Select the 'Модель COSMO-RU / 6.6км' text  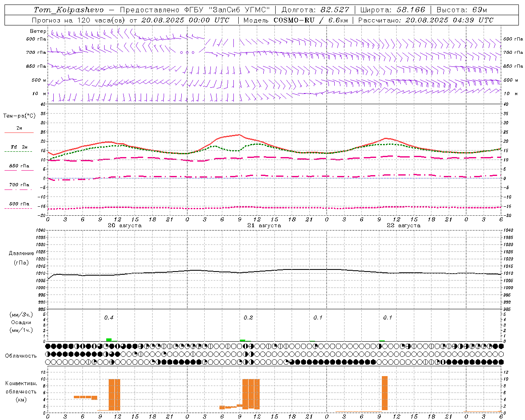[295, 20]
